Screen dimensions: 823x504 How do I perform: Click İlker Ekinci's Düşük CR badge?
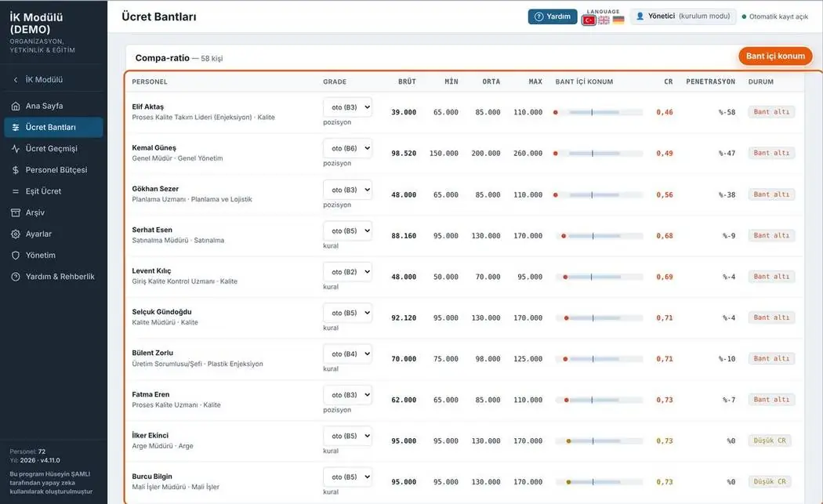770,441
